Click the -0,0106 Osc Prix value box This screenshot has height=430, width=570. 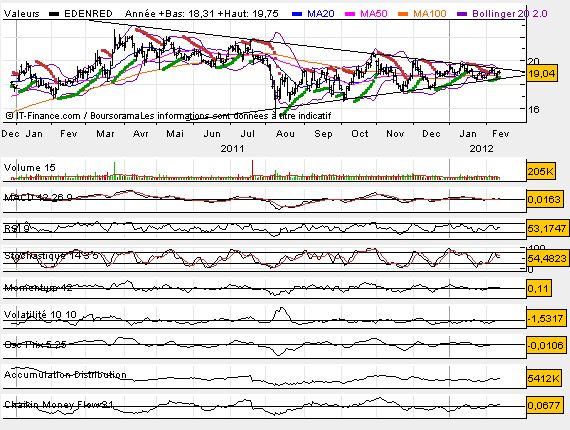point(547,345)
